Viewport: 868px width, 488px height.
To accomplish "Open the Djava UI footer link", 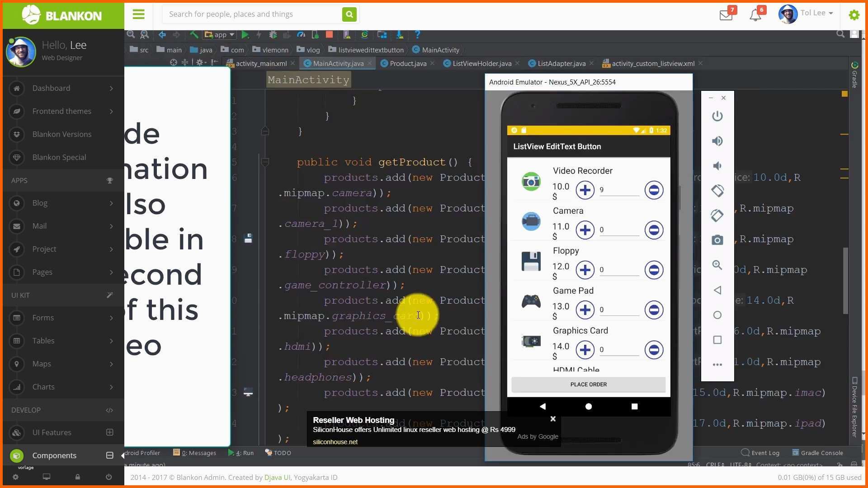I will (277, 478).
